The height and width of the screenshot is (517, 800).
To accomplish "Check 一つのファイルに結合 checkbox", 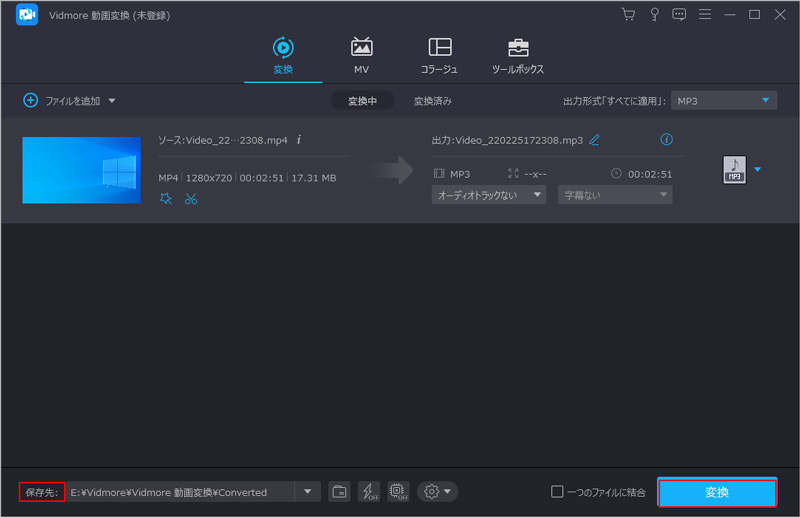I will click(557, 492).
